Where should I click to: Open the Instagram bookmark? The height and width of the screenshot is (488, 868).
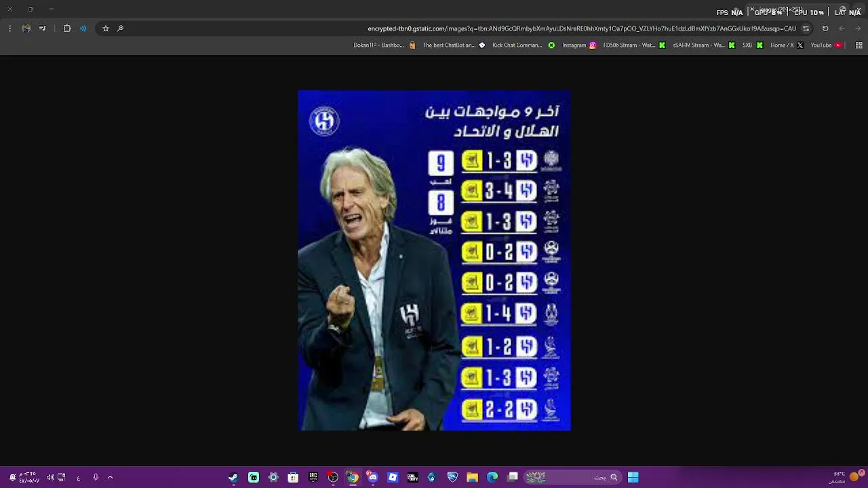(x=579, y=45)
